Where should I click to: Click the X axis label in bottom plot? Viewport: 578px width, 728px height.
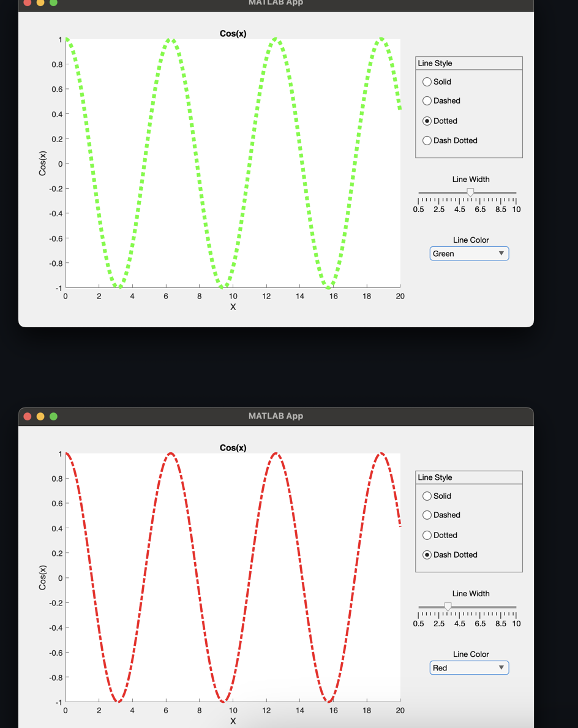233,721
